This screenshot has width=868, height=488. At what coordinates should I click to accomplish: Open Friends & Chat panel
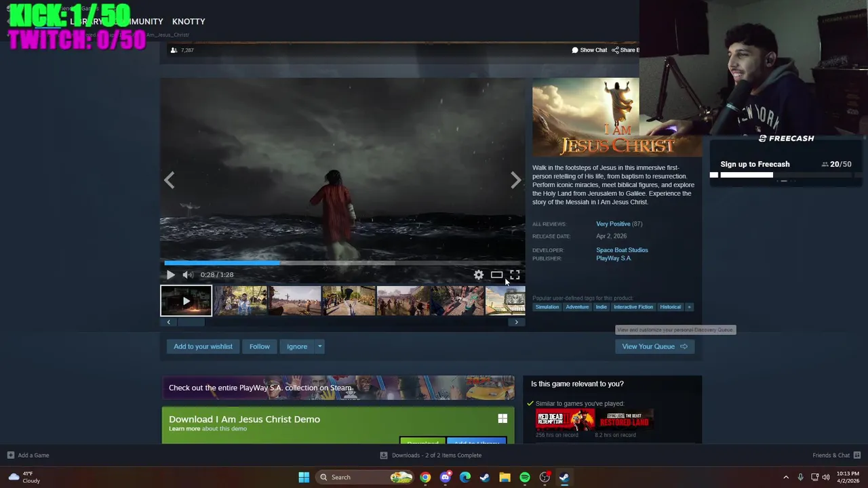tap(831, 455)
